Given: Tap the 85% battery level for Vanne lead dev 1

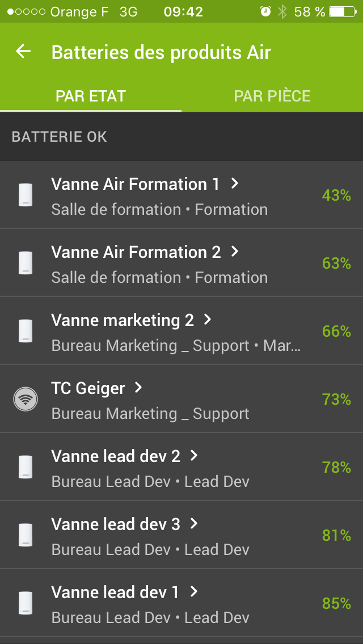Looking at the screenshot, I should [x=336, y=604].
